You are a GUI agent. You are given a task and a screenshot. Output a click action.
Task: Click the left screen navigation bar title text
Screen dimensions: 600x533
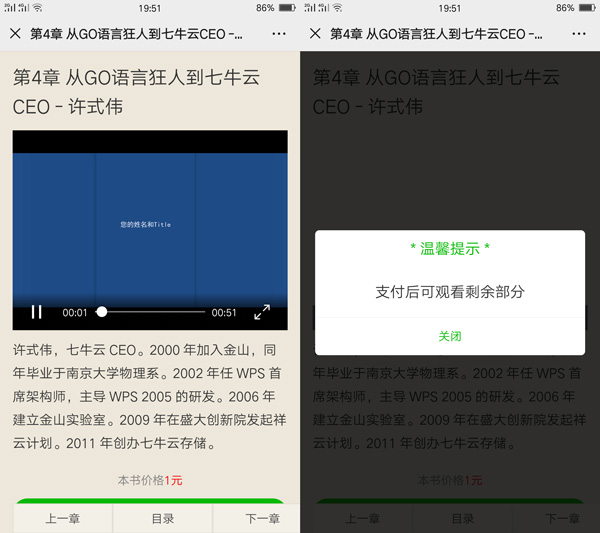click(x=136, y=34)
